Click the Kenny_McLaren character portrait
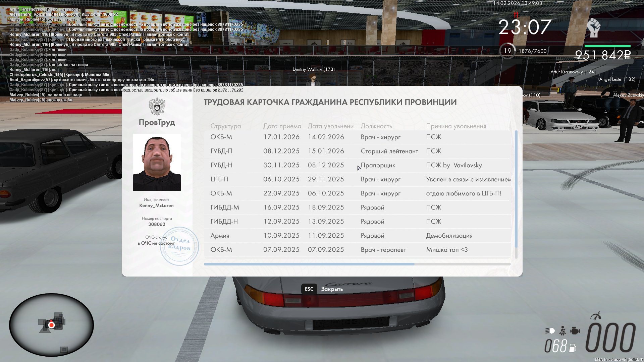 157,162
